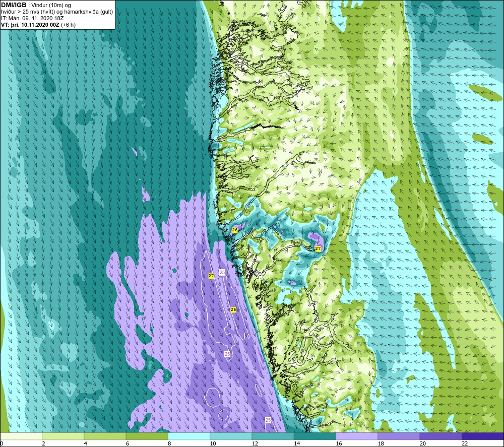Click the "18" tick label on the color scale

pos(381,443)
